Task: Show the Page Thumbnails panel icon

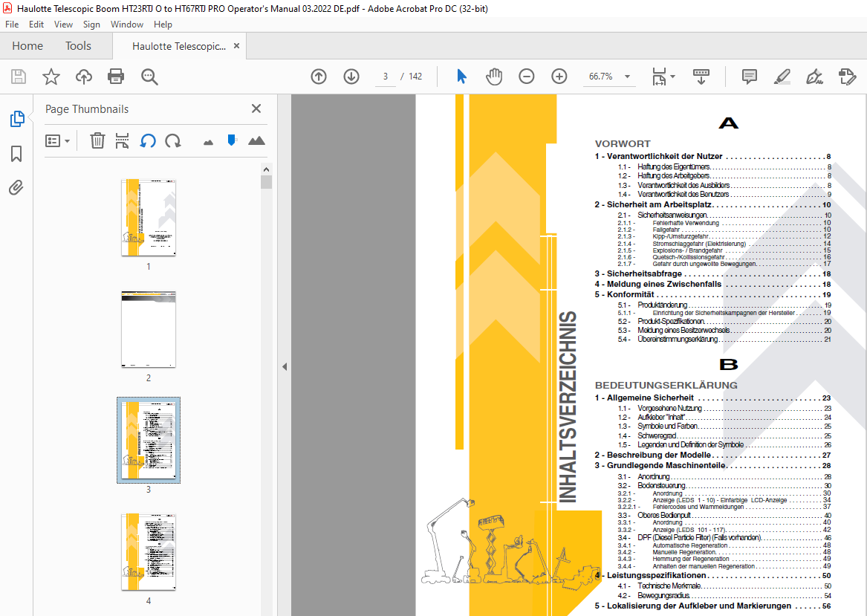Action: 17,118
